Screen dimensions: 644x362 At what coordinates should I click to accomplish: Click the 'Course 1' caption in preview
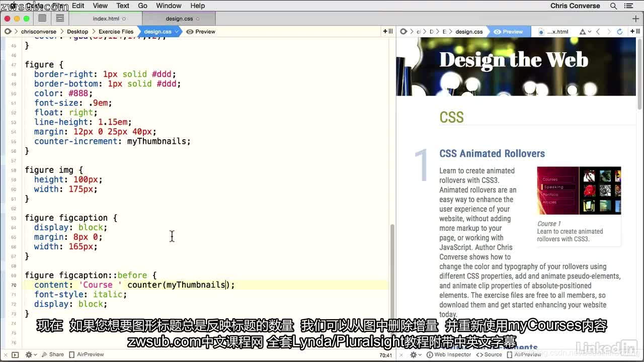click(x=549, y=224)
